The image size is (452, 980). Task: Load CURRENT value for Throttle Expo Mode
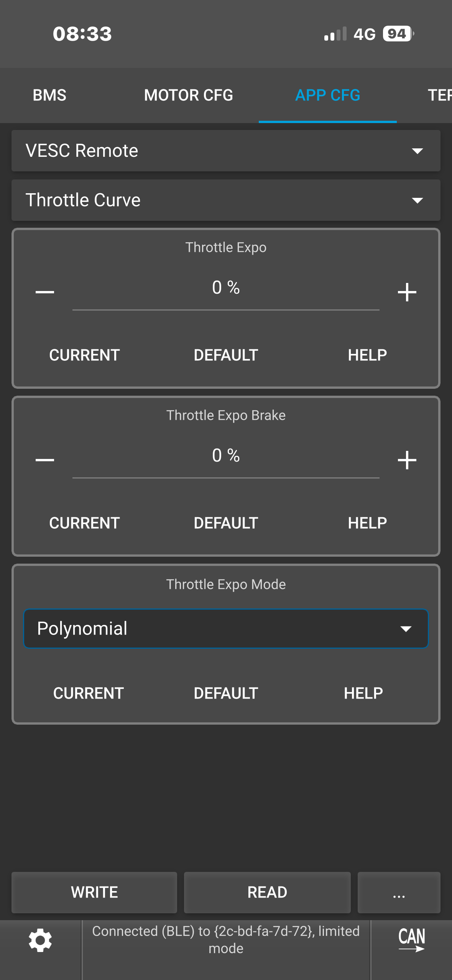click(88, 693)
